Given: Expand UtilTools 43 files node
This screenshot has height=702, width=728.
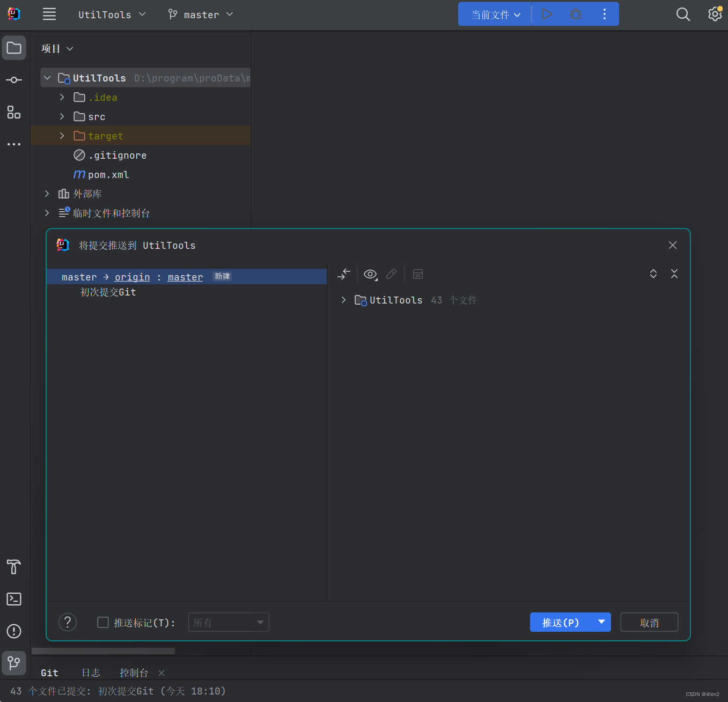Looking at the screenshot, I should (x=343, y=300).
